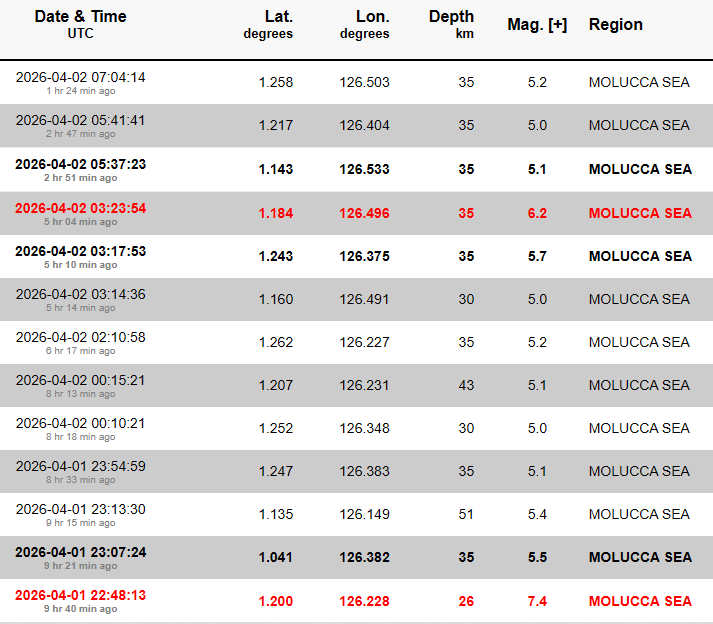Open the 2026-04-01 23:13:30 earthquake entry
The width and height of the screenshot is (713, 624).
(80, 509)
